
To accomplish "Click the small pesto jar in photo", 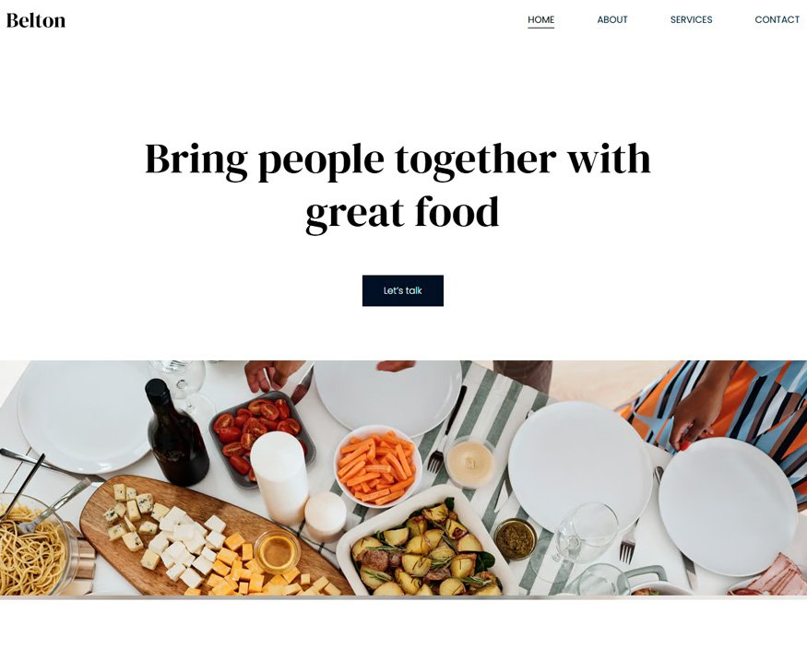I will (x=516, y=538).
